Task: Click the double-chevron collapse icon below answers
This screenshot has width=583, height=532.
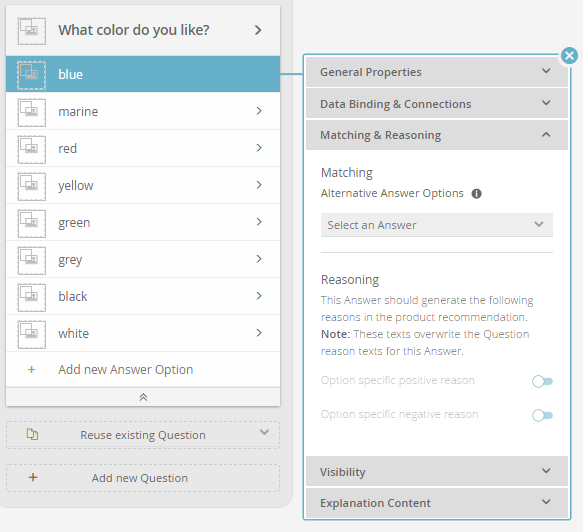Action: point(143,397)
